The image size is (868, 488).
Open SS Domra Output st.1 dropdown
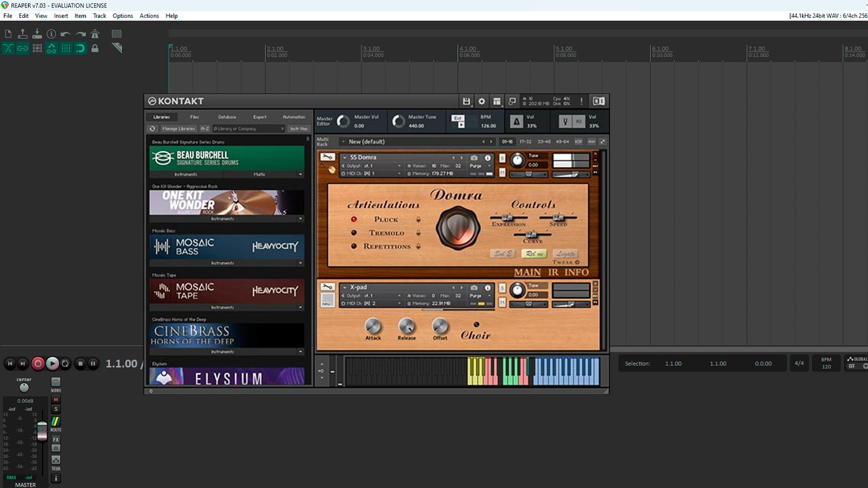click(x=372, y=166)
